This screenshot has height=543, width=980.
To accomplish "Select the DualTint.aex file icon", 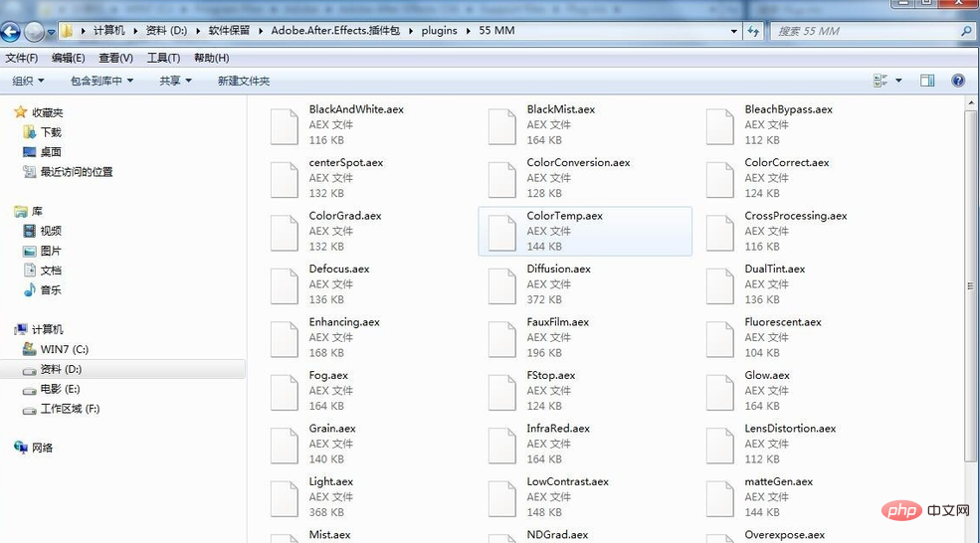I will tap(719, 285).
